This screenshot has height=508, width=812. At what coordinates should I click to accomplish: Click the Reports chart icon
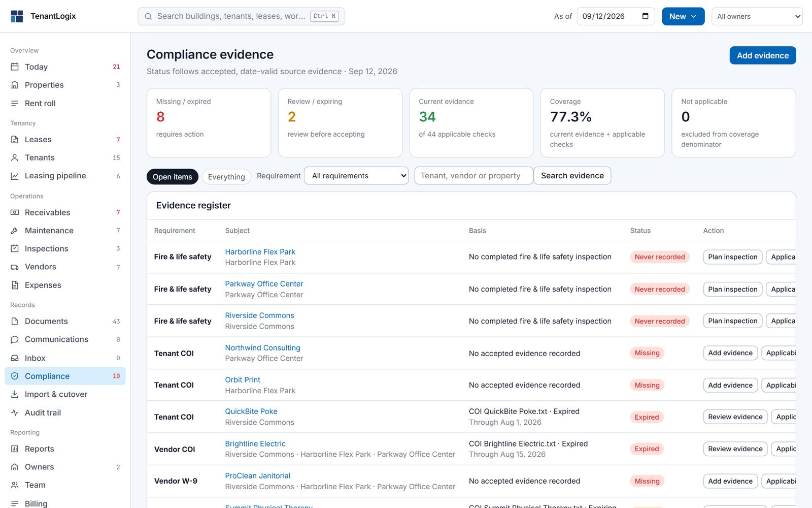[x=15, y=449]
